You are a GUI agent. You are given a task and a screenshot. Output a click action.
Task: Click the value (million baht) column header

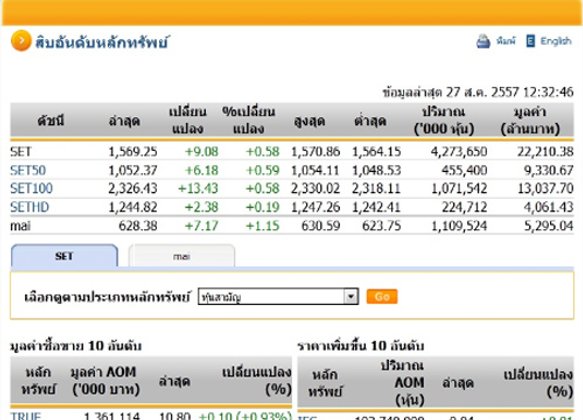click(x=530, y=120)
